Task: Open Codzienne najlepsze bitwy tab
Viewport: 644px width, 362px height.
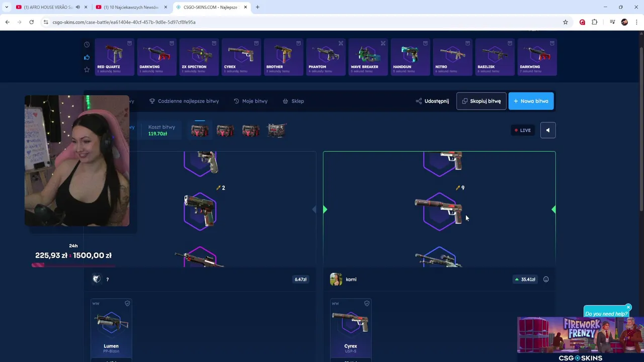Action: (184, 101)
